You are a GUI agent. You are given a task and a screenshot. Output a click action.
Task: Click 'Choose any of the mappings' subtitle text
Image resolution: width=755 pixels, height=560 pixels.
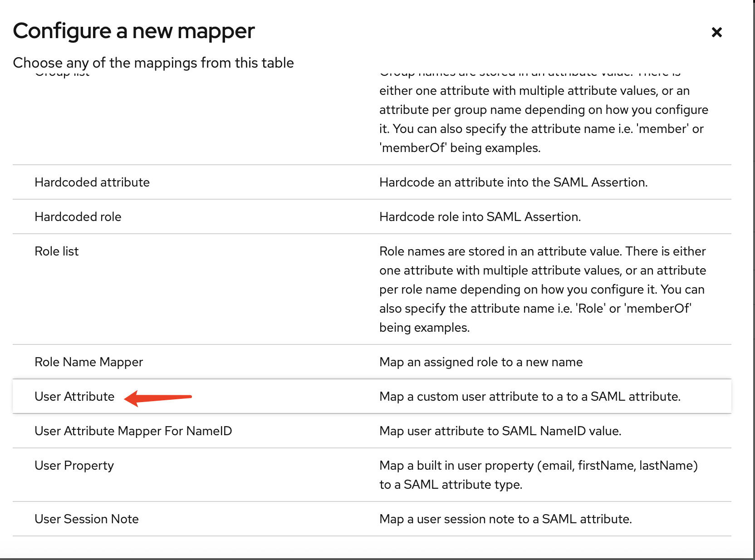(153, 63)
